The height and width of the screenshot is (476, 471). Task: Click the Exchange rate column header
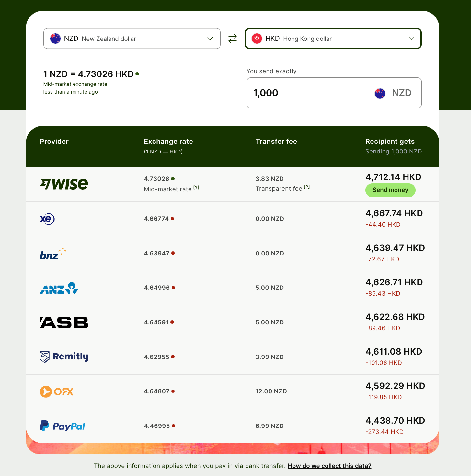(168, 142)
